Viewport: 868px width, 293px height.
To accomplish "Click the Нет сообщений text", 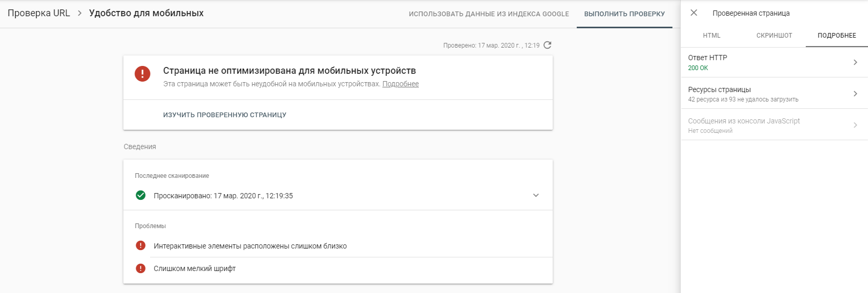I will coord(710,131).
